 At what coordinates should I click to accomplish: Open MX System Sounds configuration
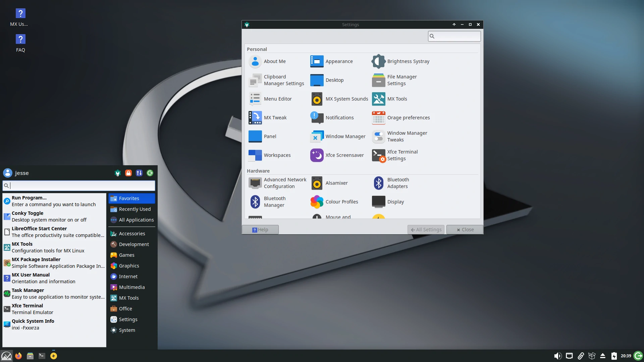coord(347,99)
